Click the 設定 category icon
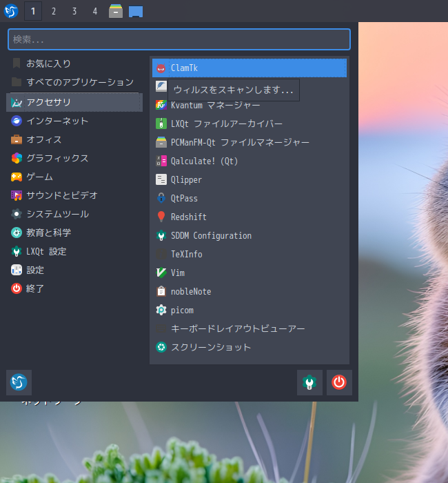This screenshot has width=448, height=483. 17,270
